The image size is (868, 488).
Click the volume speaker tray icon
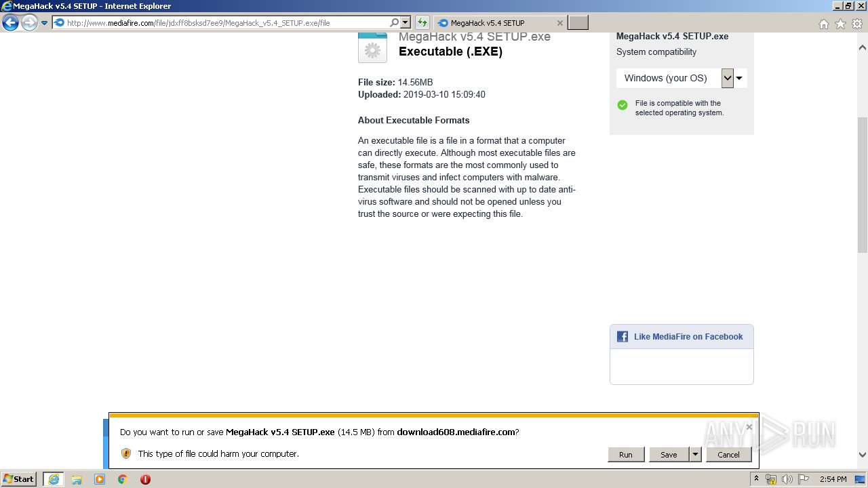(787, 479)
